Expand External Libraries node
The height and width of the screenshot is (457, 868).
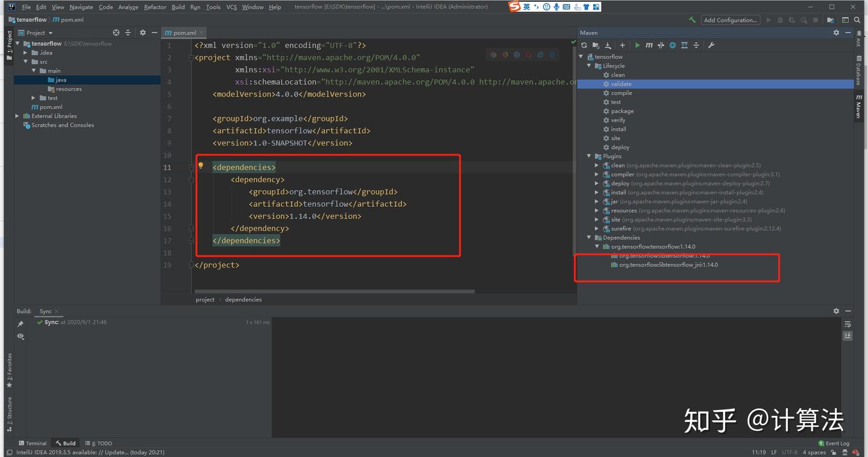pos(17,116)
